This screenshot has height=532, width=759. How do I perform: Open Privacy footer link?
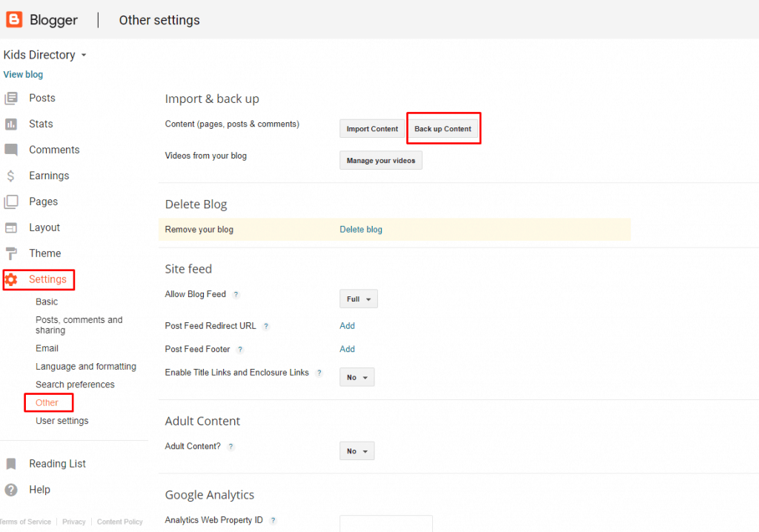73,522
